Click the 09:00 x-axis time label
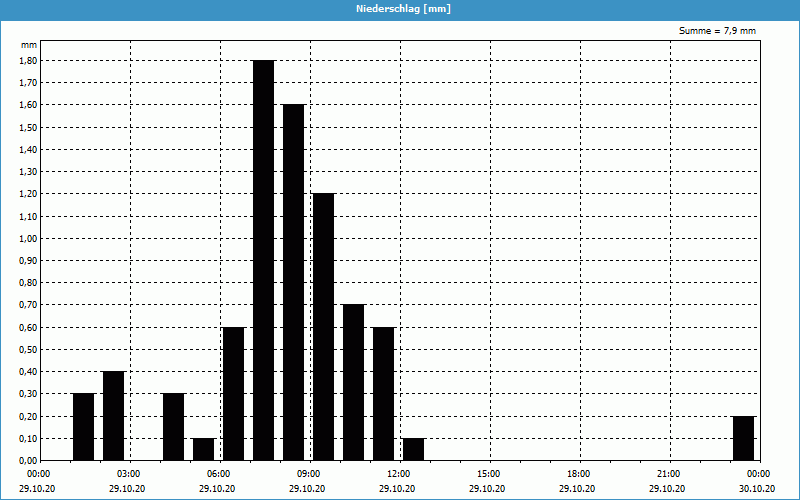 click(x=308, y=473)
